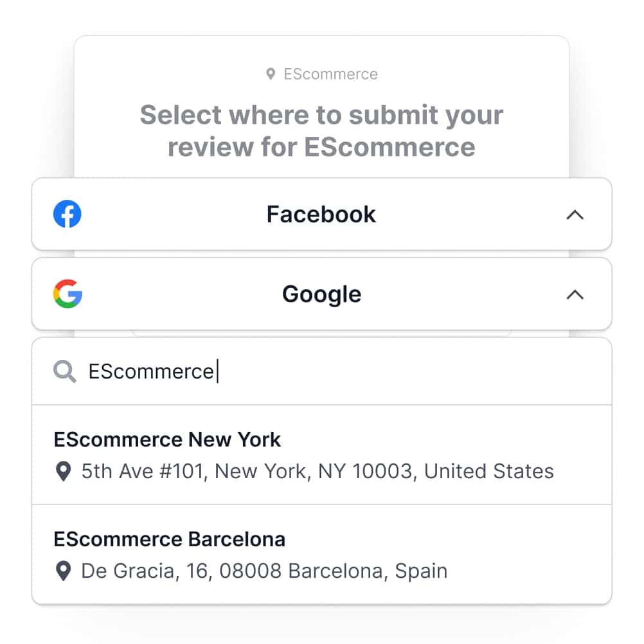Collapse the Google section chevron
Screen dimensions: 644x644
[x=575, y=294]
